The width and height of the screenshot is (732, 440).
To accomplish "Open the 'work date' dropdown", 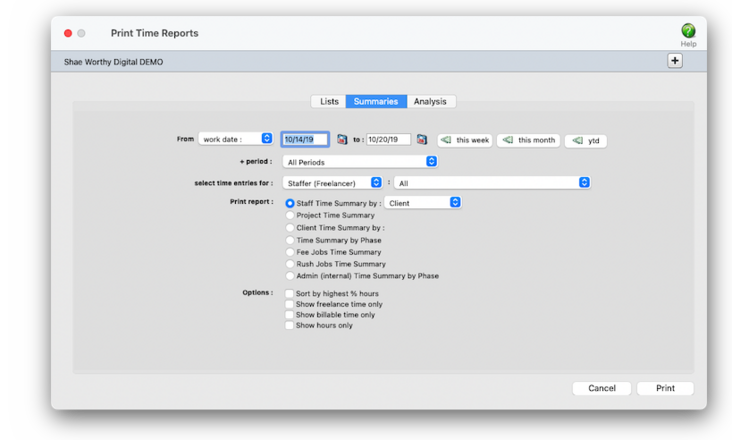I will point(235,139).
